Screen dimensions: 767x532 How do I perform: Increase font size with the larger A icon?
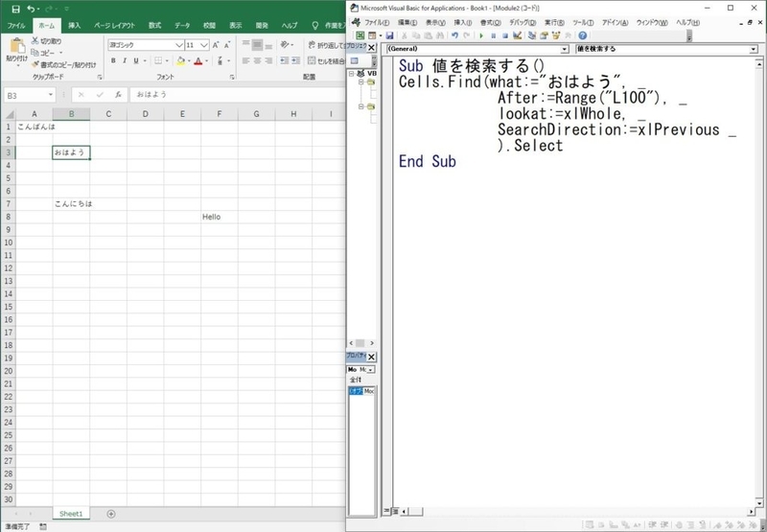(216, 45)
